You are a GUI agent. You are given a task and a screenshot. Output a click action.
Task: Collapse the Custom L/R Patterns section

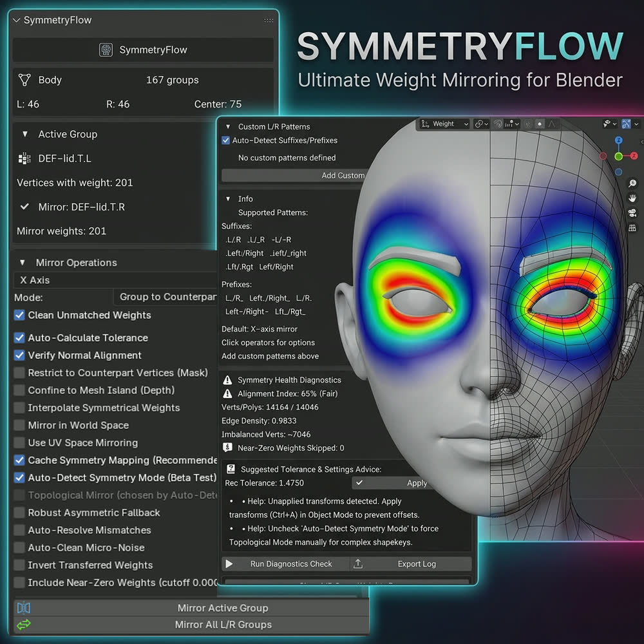tap(228, 126)
